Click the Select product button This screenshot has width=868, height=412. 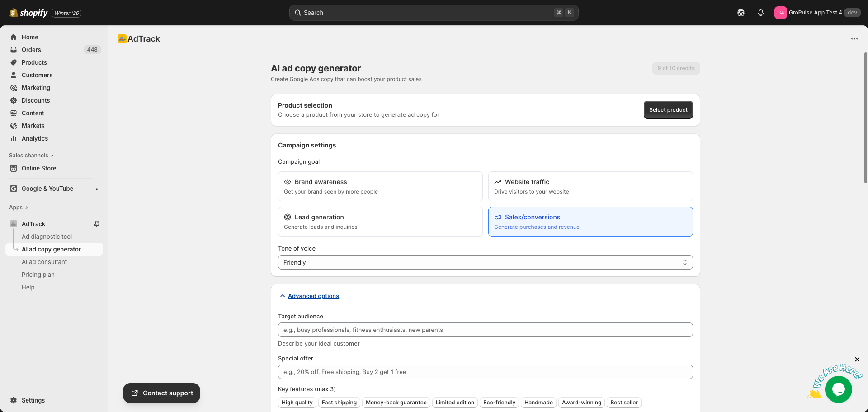(668, 110)
